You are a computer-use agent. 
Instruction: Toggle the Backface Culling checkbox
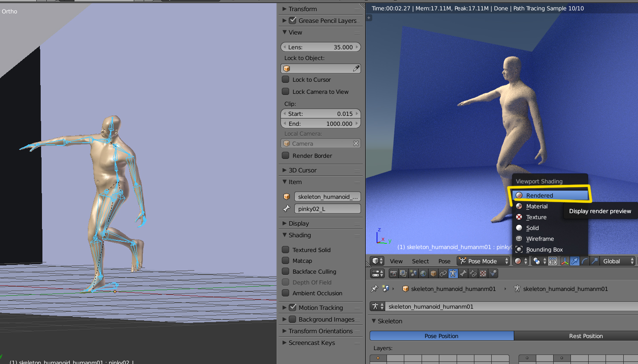pos(286,271)
